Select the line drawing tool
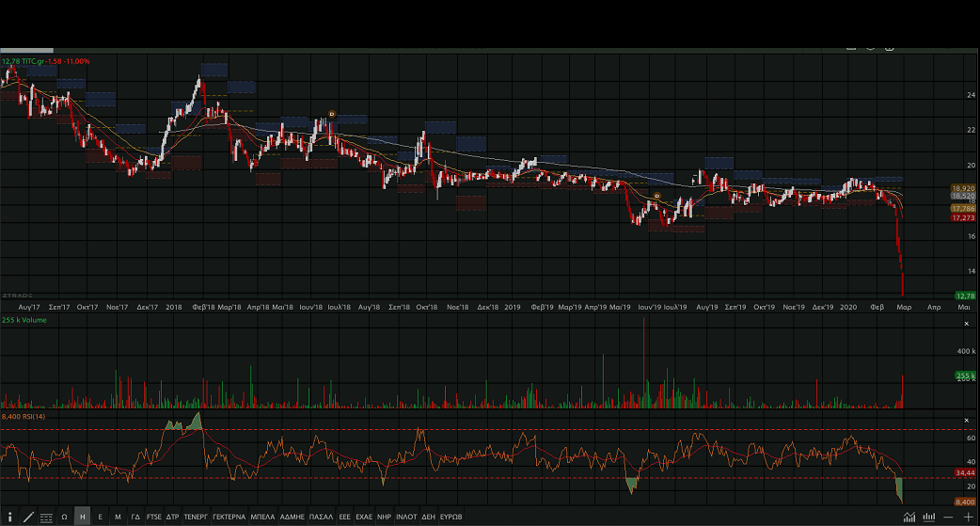This screenshot has height=526, width=980. [x=28, y=517]
